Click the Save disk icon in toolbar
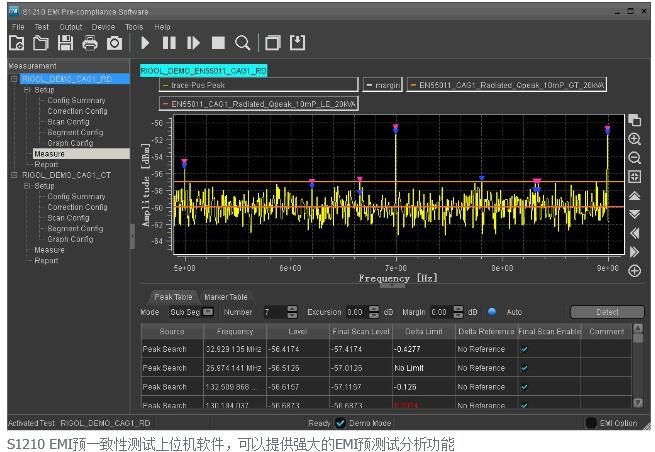 [65, 43]
